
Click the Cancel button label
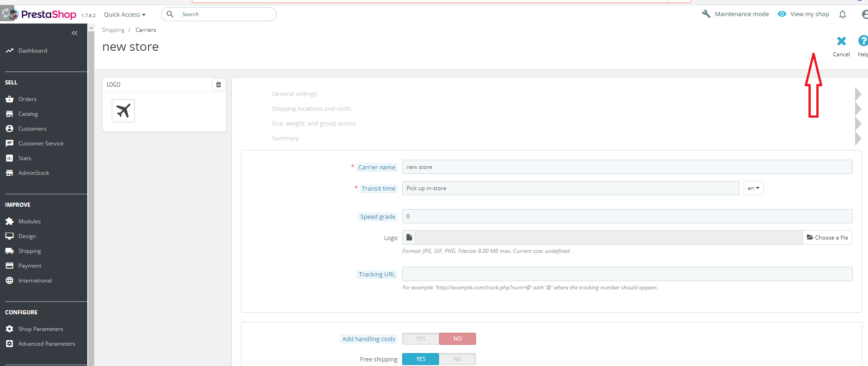[841, 54]
